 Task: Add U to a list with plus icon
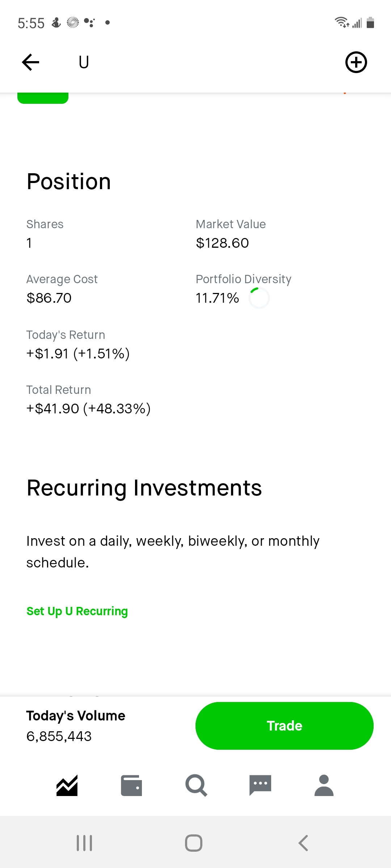click(356, 62)
